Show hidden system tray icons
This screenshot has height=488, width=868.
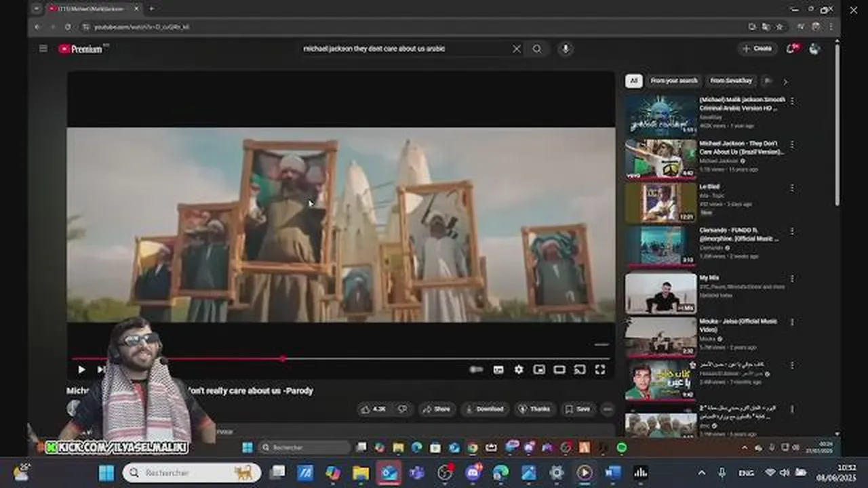pyautogui.click(x=702, y=472)
